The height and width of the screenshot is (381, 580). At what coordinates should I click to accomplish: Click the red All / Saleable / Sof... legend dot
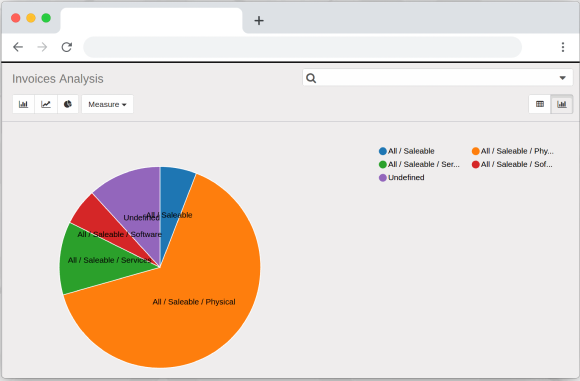point(476,164)
